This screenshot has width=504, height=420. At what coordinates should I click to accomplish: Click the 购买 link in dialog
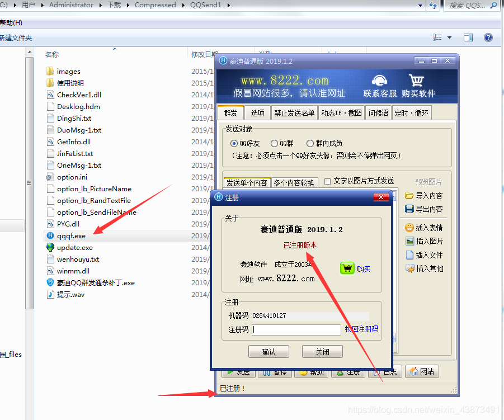tap(364, 269)
